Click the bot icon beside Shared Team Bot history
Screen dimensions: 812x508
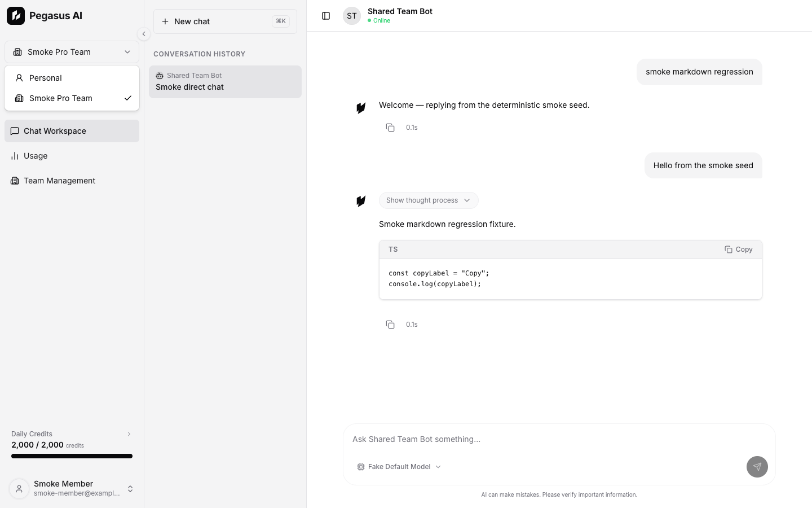coord(160,76)
